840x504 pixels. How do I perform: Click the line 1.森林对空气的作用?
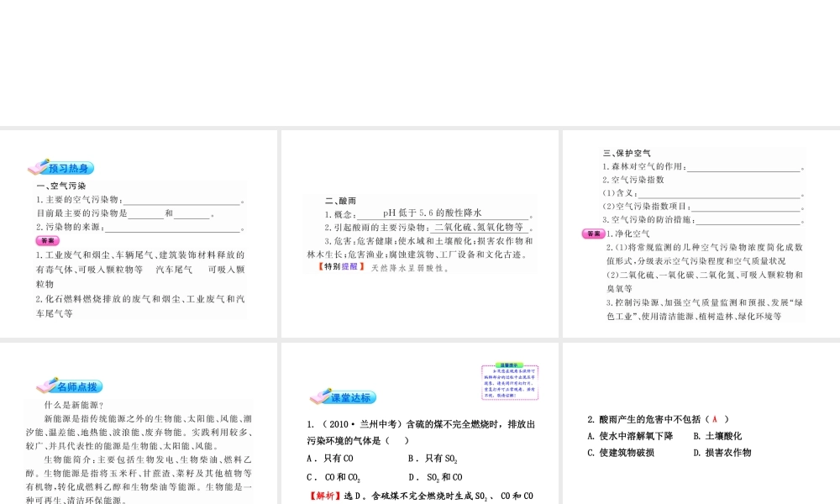click(x=703, y=166)
